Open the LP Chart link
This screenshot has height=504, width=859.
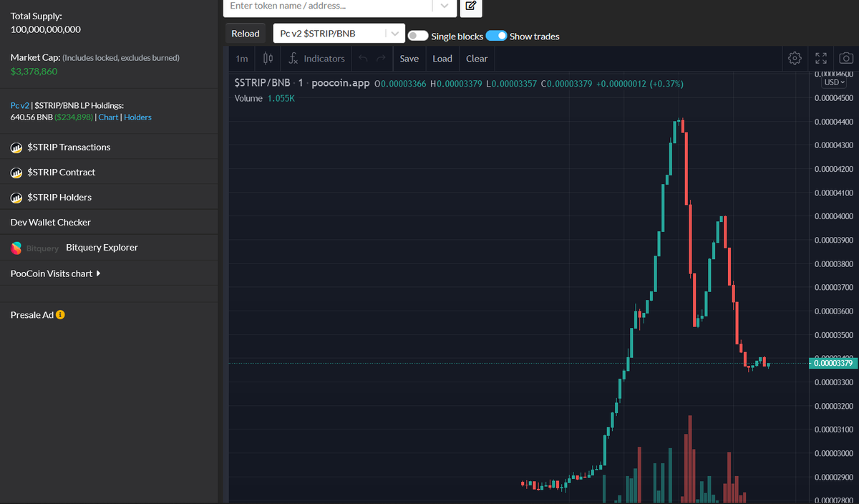pos(108,117)
